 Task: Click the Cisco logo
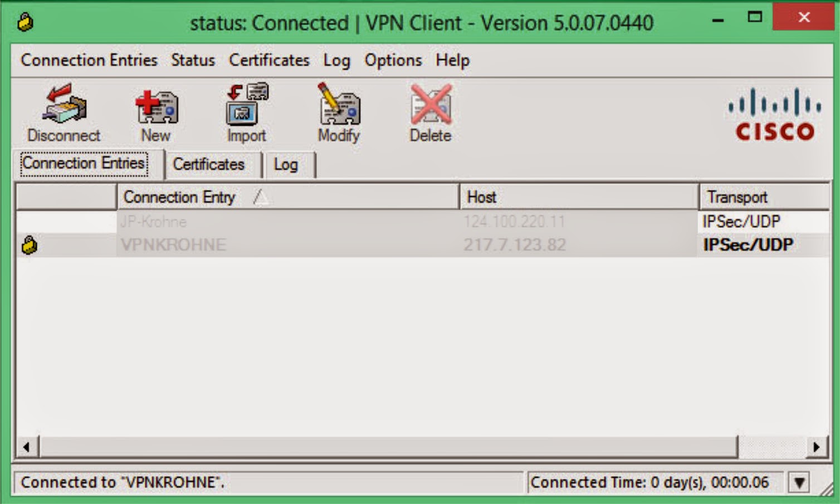pos(775,114)
